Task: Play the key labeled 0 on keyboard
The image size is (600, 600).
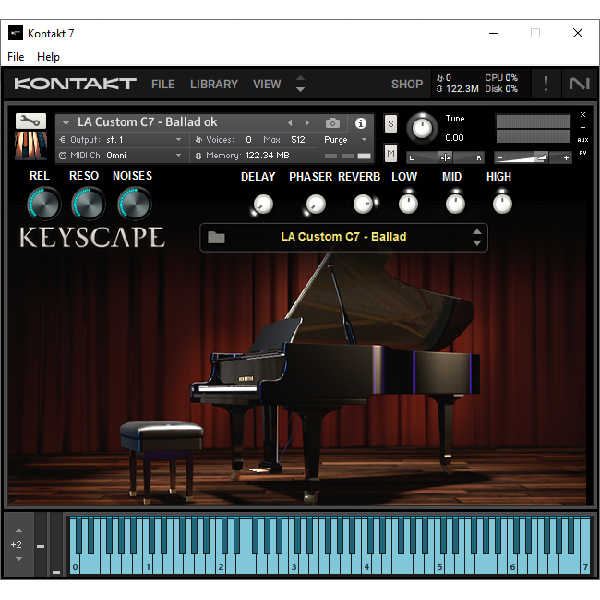Action: click(x=75, y=566)
